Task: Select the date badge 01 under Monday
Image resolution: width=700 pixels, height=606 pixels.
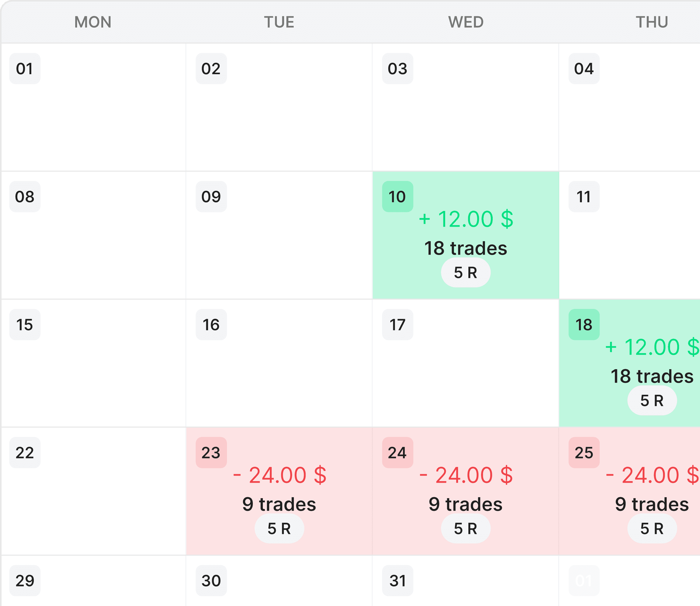Action: point(25,69)
